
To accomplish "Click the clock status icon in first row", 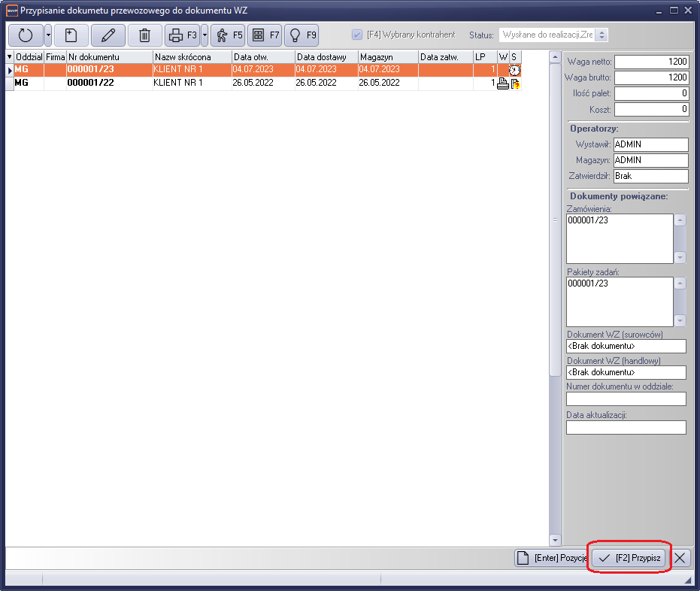I will (514, 70).
